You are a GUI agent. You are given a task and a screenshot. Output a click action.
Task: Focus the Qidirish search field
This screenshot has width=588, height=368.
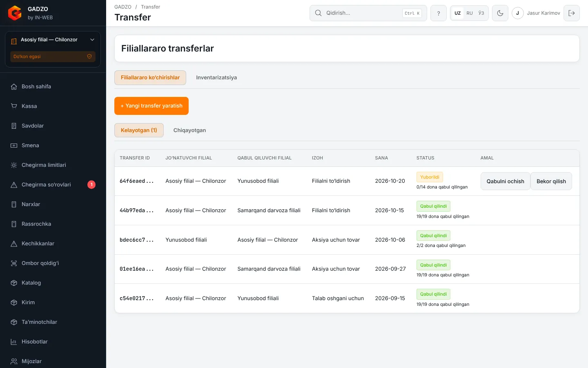(x=368, y=13)
